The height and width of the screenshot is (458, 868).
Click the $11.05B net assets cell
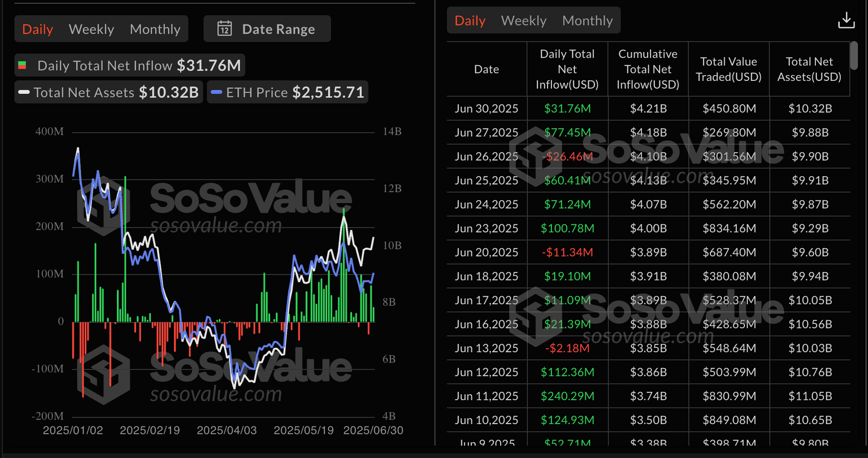click(x=810, y=396)
